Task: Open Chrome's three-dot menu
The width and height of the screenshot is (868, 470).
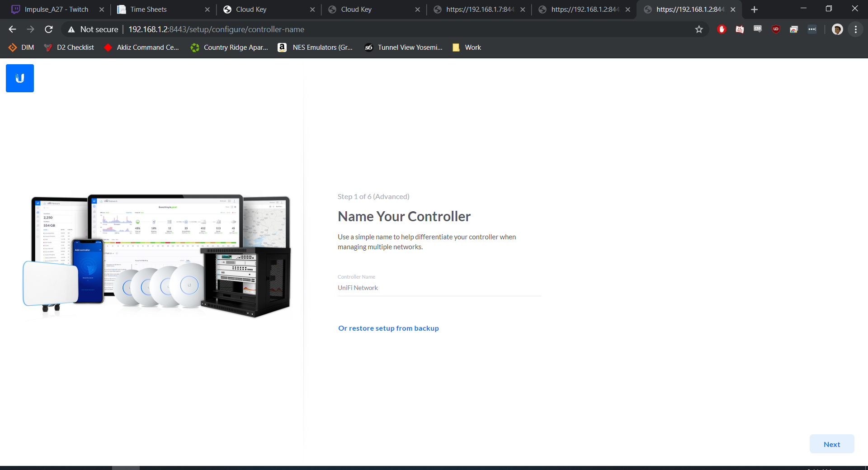Action: pyautogui.click(x=855, y=29)
